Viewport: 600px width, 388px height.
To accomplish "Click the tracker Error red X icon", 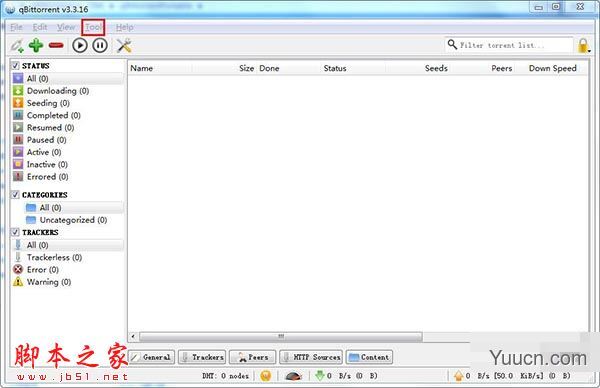I will point(18,269).
